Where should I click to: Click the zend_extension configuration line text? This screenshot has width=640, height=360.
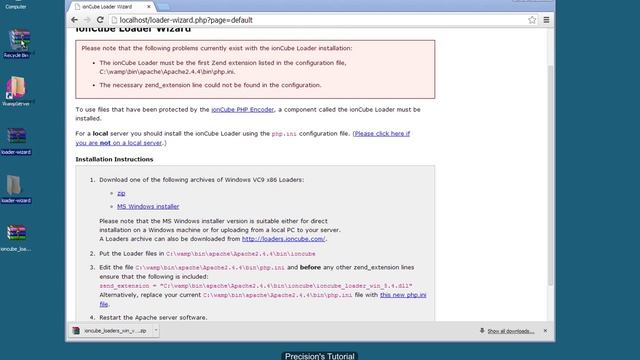[x=256, y=286]
